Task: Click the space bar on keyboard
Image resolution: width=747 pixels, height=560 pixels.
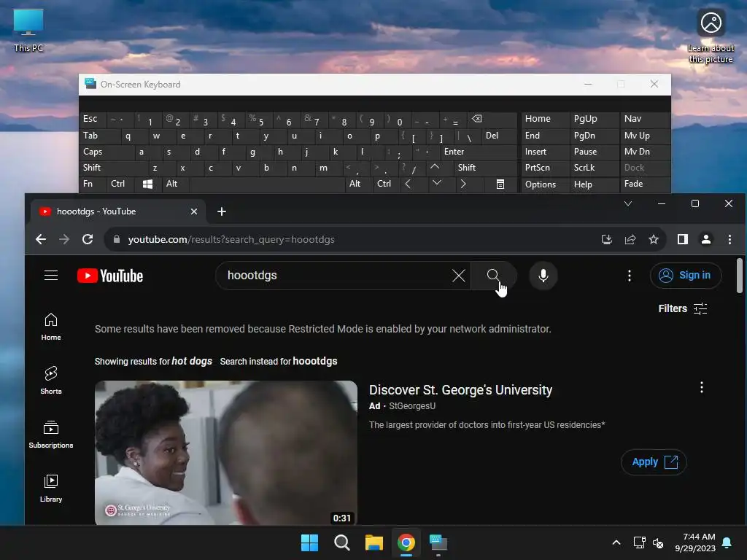Action: [x=267, y=184]
